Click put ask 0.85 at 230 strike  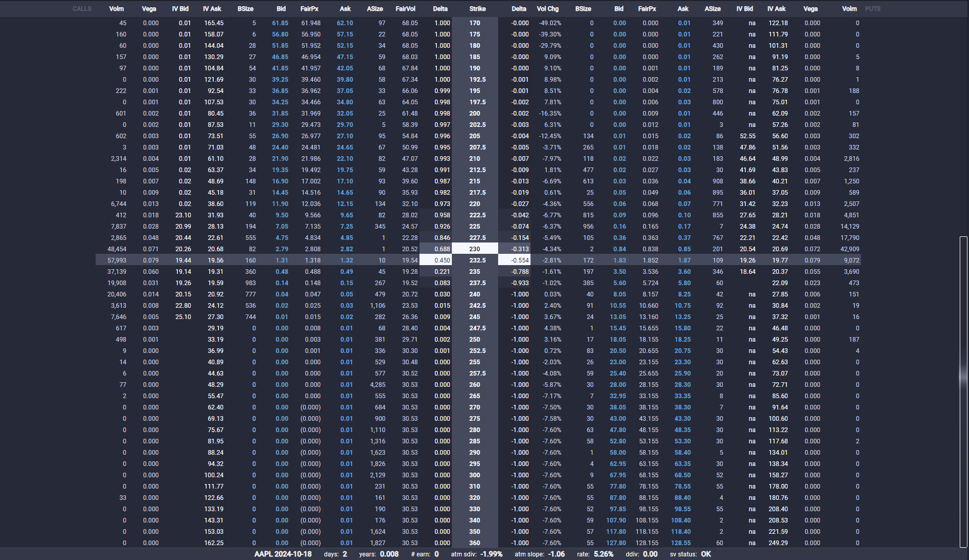coord(684,249)
